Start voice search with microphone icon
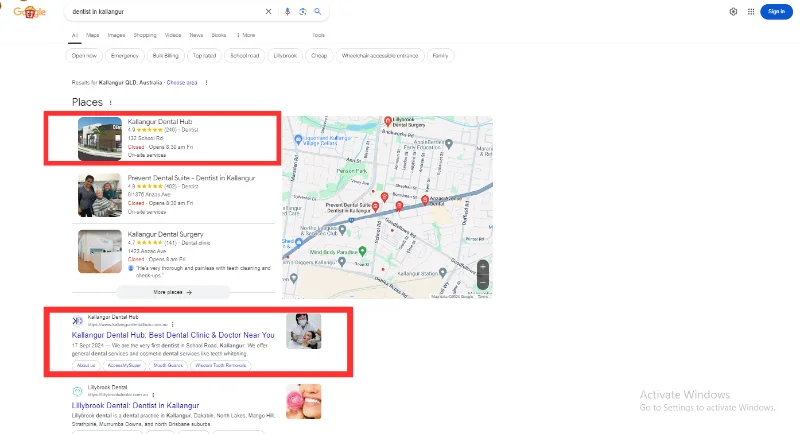This screenshot has width=800, height=434. tap(287, 11)
